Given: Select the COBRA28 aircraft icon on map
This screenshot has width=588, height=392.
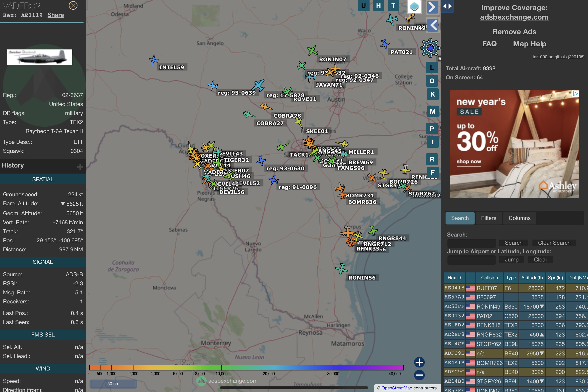Looking at the screenshot, I should click(x=266, y=107).
